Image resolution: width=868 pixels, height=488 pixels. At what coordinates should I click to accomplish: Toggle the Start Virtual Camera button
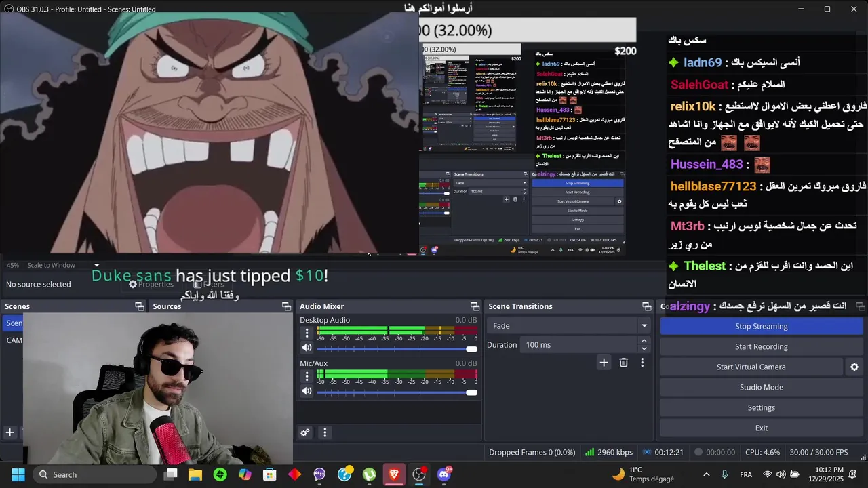point(751,367)
